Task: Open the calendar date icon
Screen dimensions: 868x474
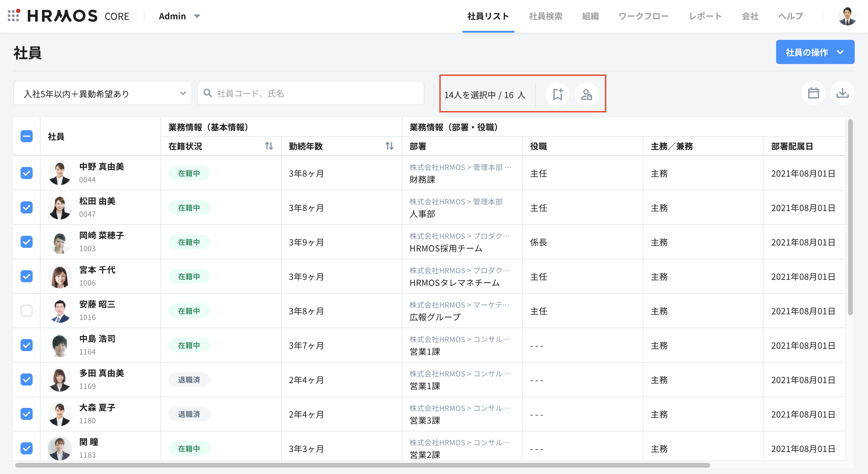Action: (813, 93)
